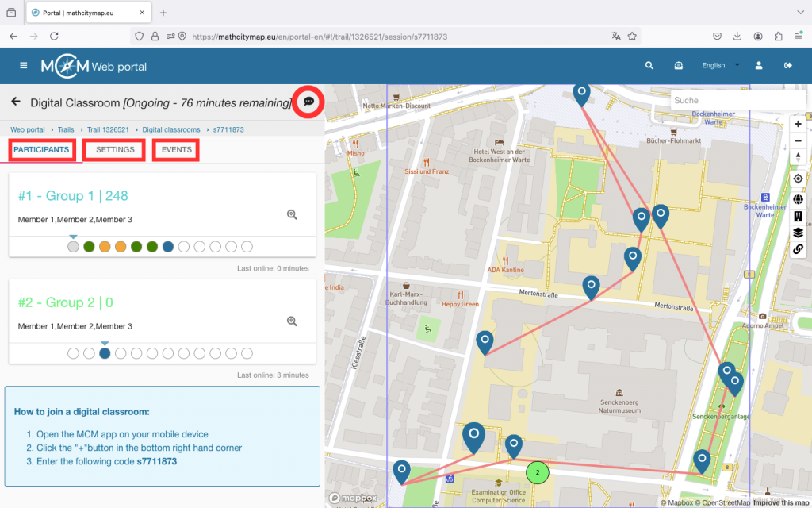Image resolution: width=812 pixels, height=508 pixels.
Task: Center map using the locate-me target icon
Action: (x=798, y=179)
